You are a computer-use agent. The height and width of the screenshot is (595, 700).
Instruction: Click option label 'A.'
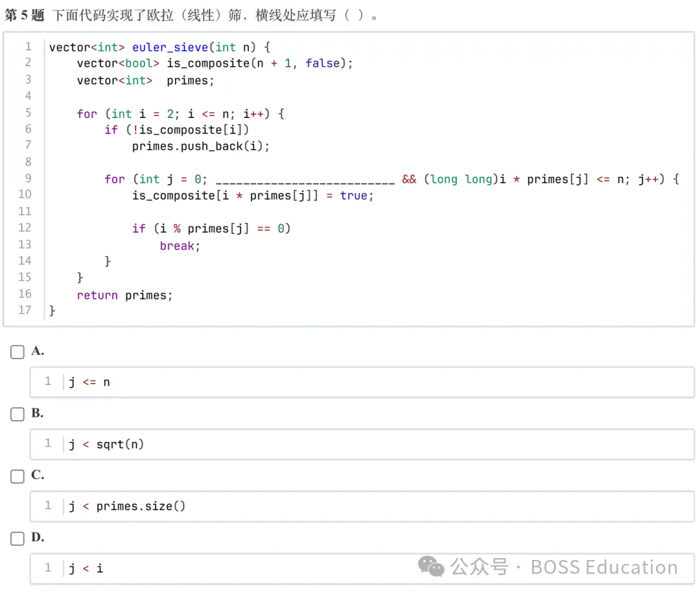[x=38, y=351]
